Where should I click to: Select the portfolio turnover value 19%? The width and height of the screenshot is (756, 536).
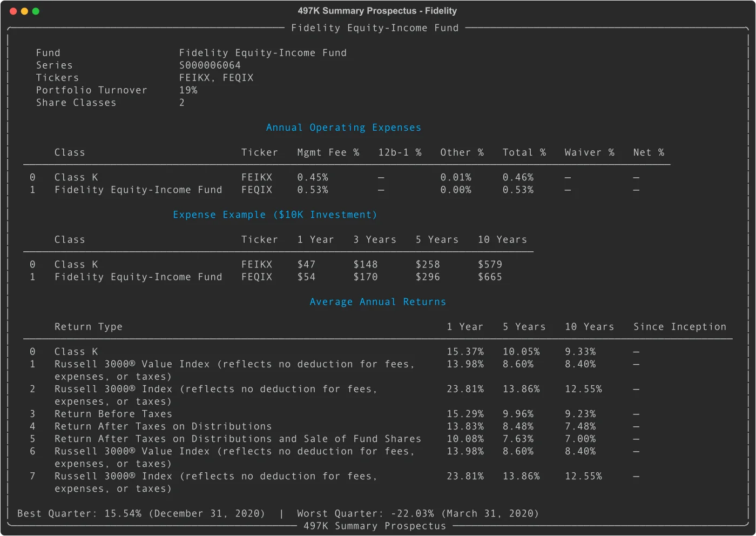coord(188,90)
